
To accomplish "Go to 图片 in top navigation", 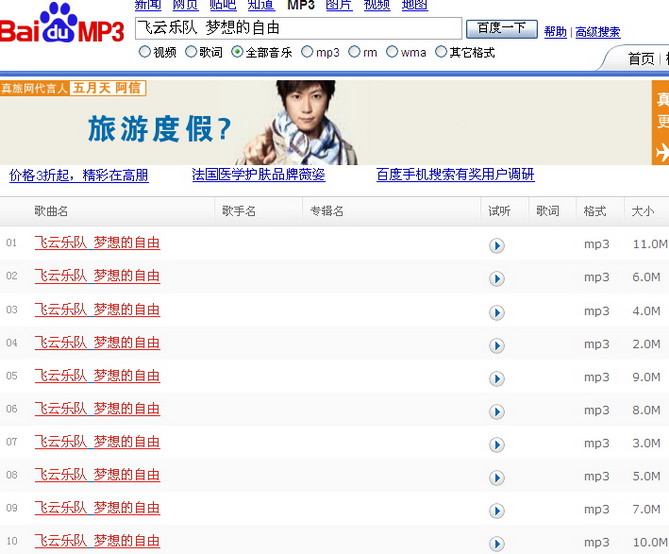I will (x=339, y=5).
